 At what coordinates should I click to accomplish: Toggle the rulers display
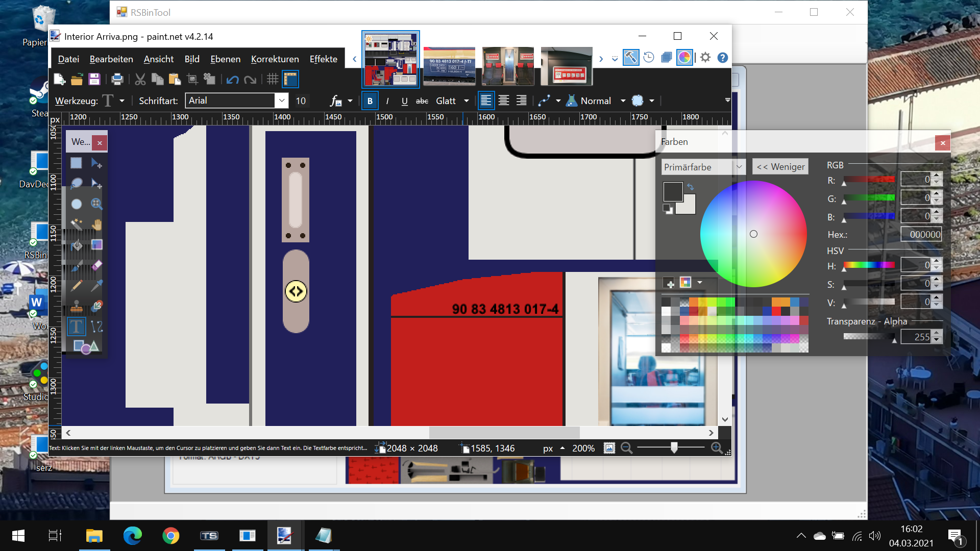click(x=290, y=79)
